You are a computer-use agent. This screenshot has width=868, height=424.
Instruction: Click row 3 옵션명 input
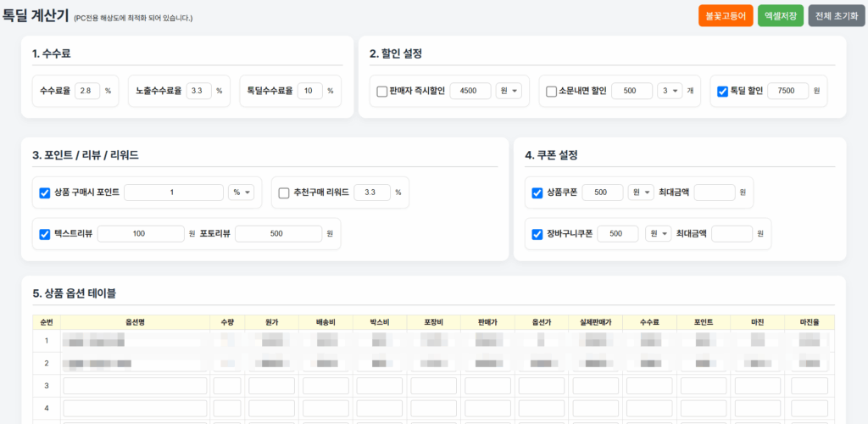135,385
